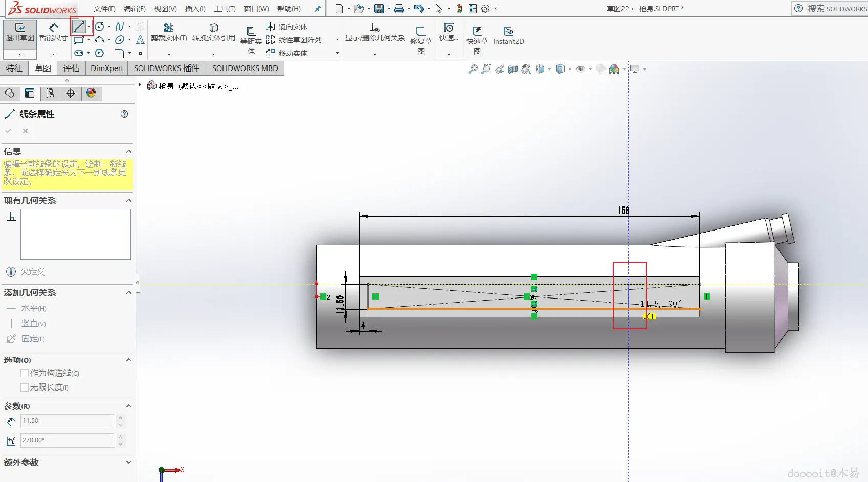Apply the 固定 (Fix) relation

[x=33, y=339]
